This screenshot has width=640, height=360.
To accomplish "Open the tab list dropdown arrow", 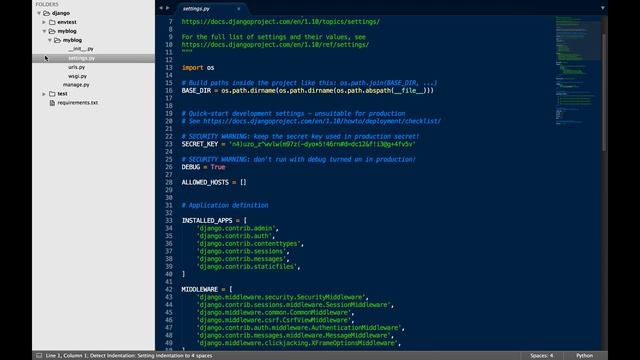I will pos(602,8).
